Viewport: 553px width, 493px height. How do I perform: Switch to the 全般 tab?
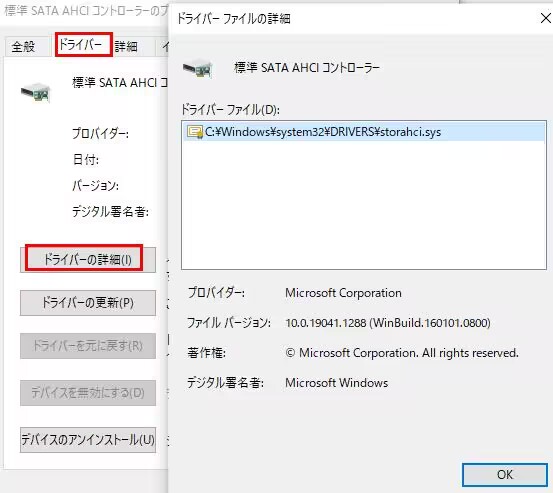tap(24, 47)
